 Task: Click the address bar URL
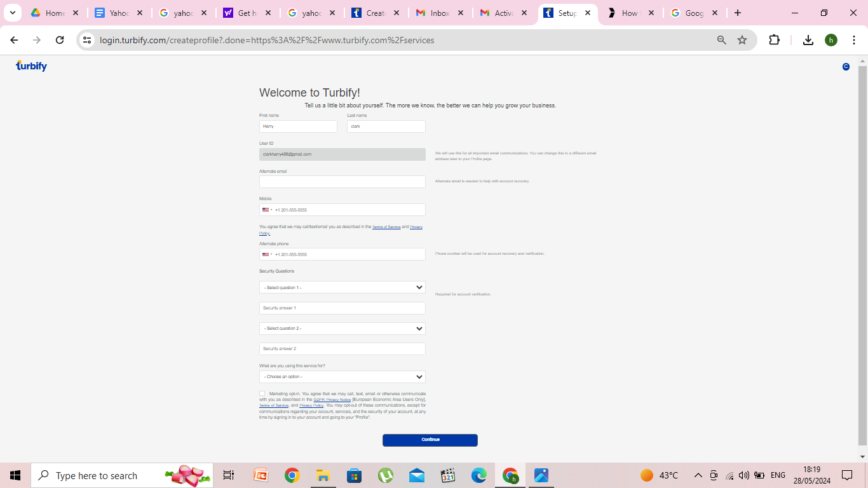[x=267, y=40]
